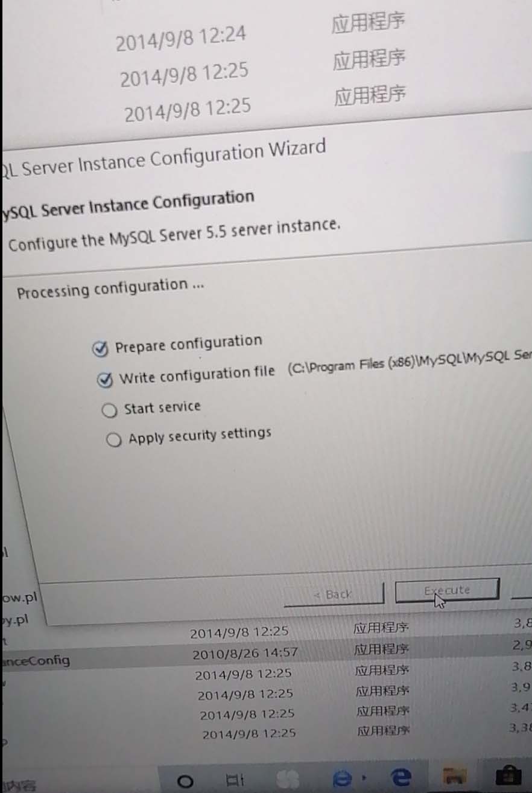Select the Prepare configuration checkmark
532x793 pixels.
click(x=100, y=348)
